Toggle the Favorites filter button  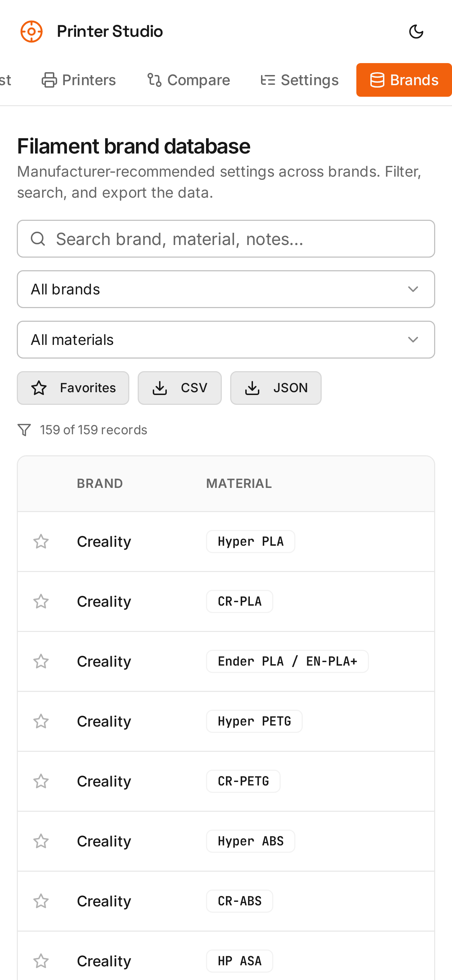(x=73, y=388)
